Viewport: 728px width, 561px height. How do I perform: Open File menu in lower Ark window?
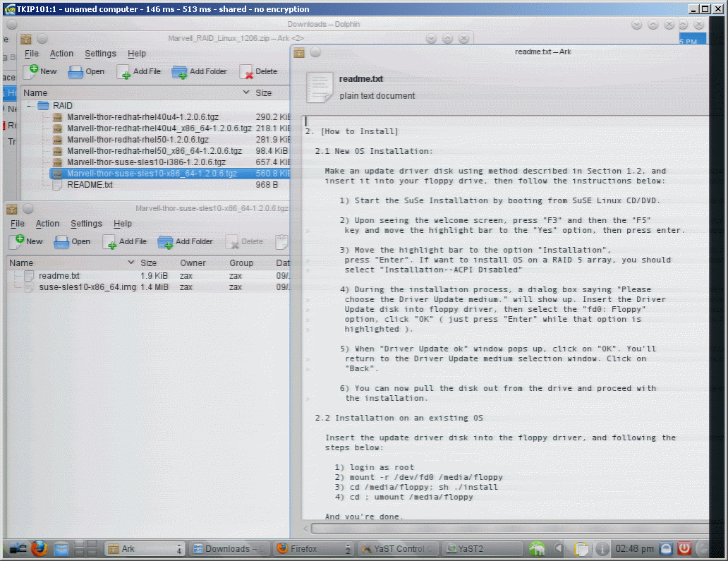[18, 224]
